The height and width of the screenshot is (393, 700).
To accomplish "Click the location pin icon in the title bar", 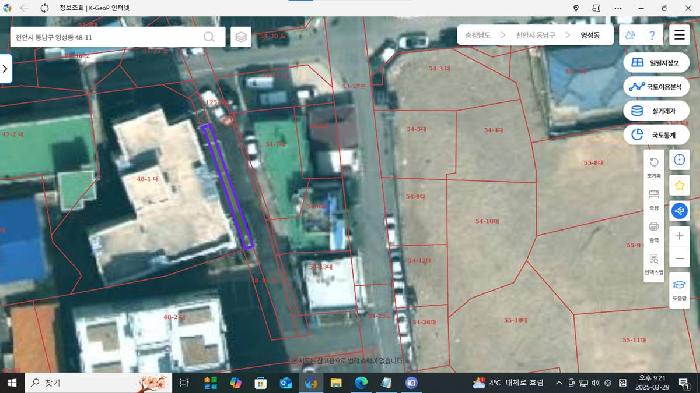I will point(576,8).
